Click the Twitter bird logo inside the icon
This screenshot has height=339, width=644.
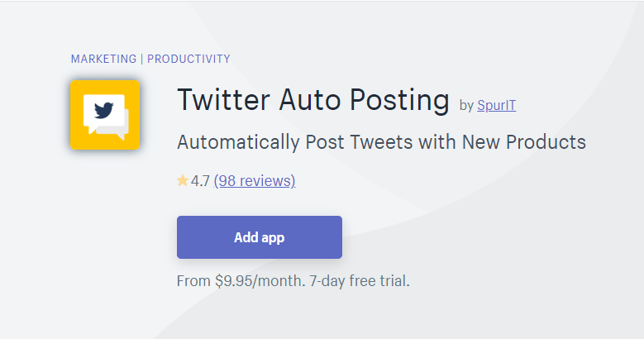[103, 111]
